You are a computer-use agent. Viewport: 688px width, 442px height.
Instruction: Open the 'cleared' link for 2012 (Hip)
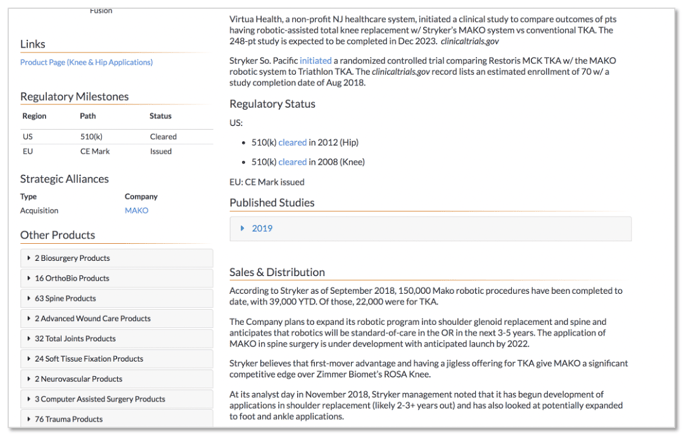point(292,143)
